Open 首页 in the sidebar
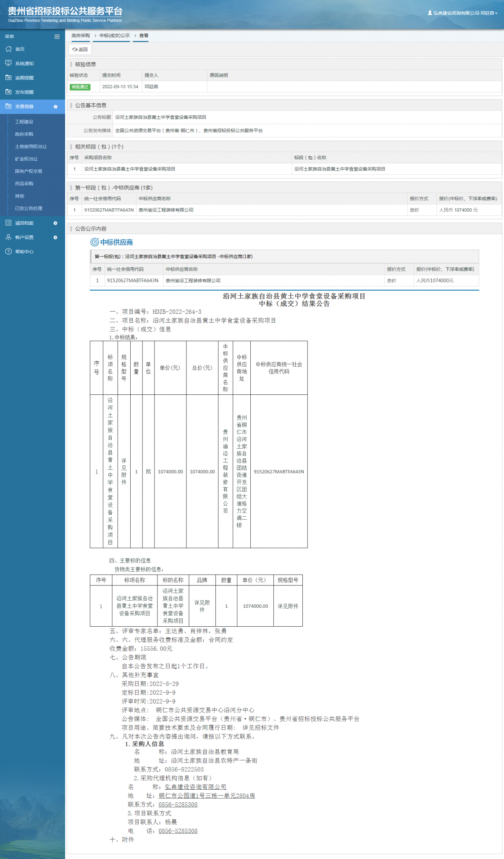 32,49
